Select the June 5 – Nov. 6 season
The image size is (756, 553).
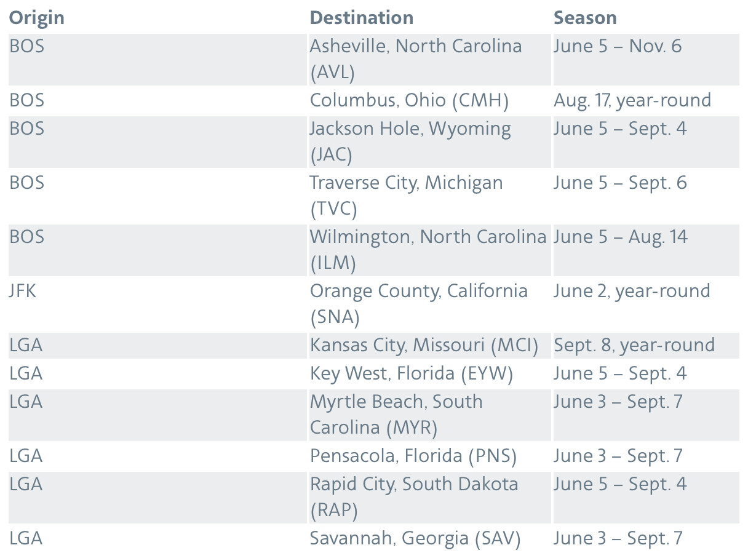click(617, 46)
